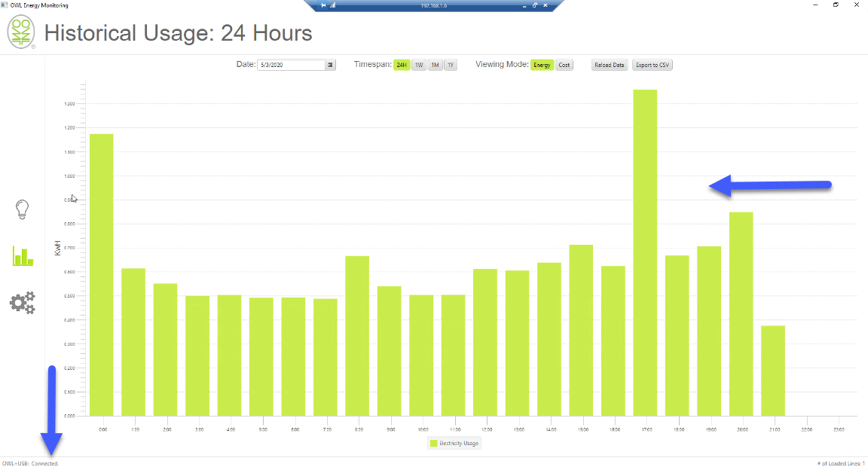Switch viewing mode to Cost
This screenshot has height=470, width=868.
(x=564, y=65)
